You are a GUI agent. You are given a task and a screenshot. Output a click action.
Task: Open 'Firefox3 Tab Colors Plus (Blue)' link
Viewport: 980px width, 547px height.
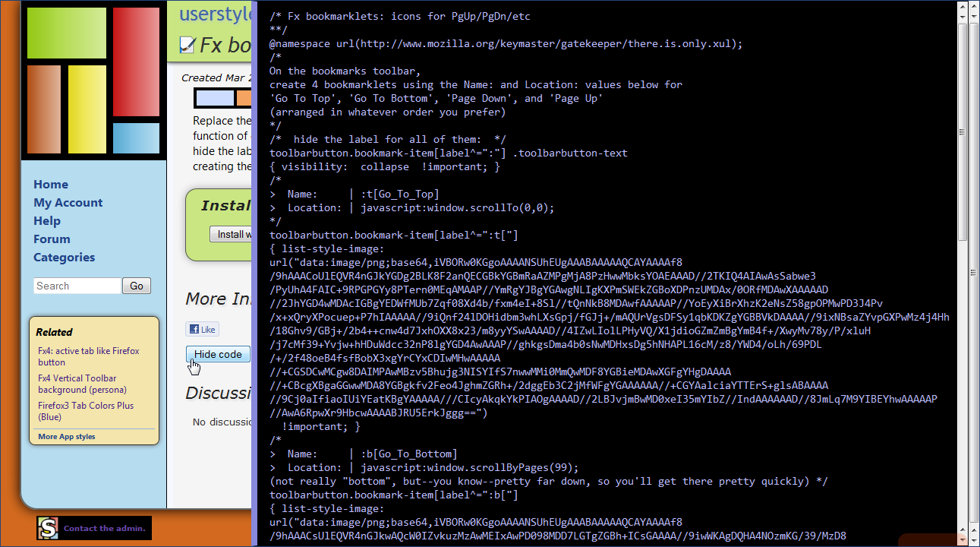[x=86, y=411]
